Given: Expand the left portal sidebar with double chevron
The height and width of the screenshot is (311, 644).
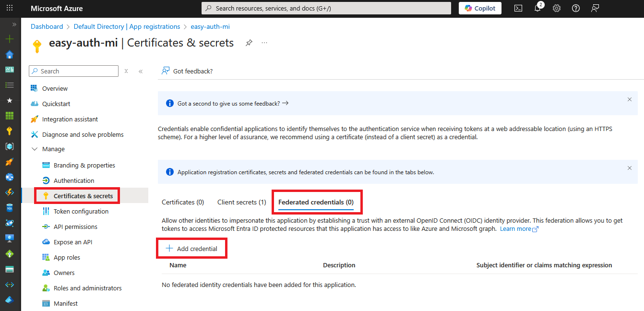Looking at the screenshot, I should tap(14, 24).
